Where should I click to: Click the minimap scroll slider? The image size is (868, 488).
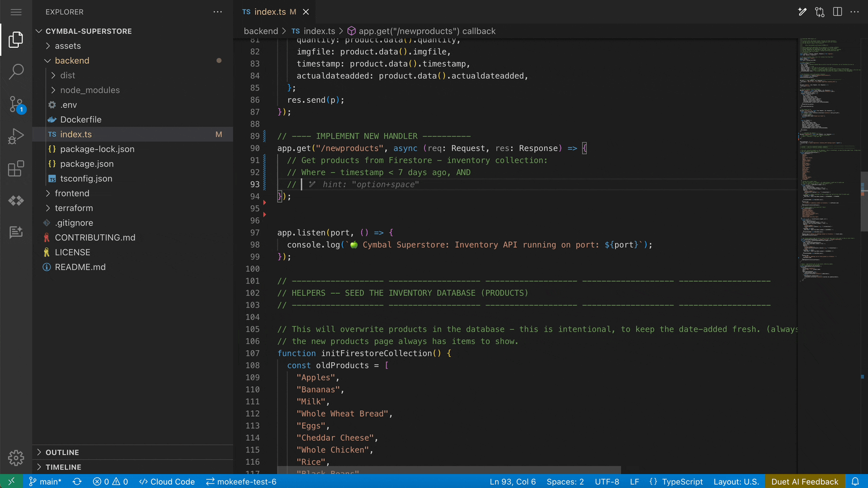864,202
